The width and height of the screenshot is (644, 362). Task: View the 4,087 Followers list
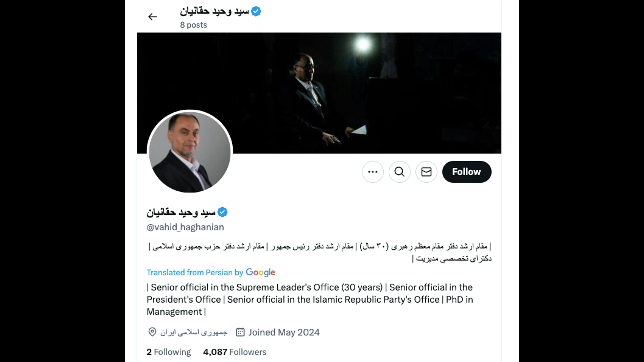pos(234,352)
